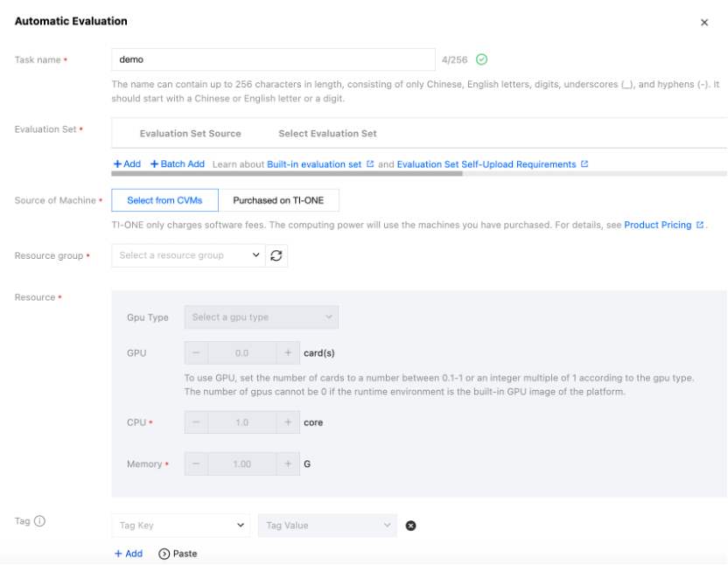Click the Tag info icon
Image resolution: width=728 pixels, height=565 pixels.
tap(39, 521)
